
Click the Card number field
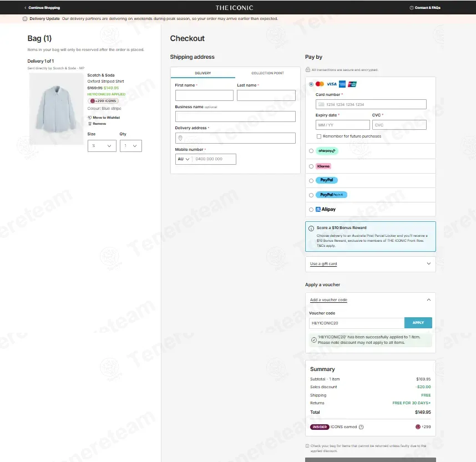[x=371, y=104]
